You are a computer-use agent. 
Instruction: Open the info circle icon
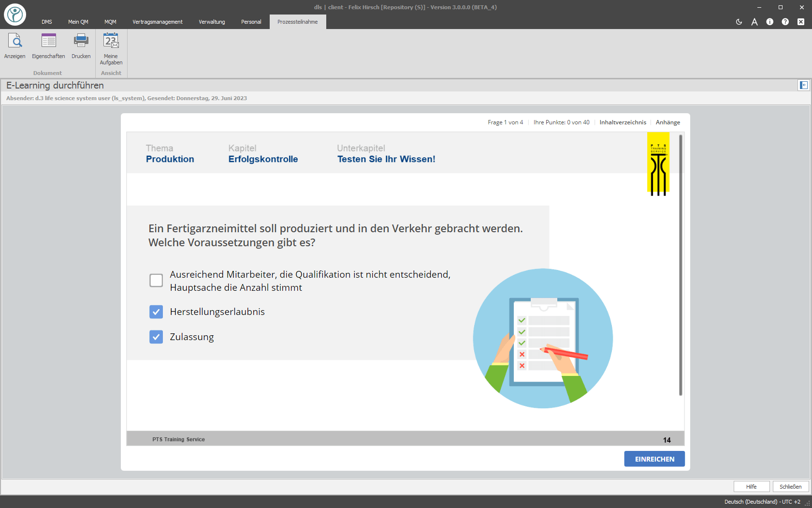[x=769, y=22]
